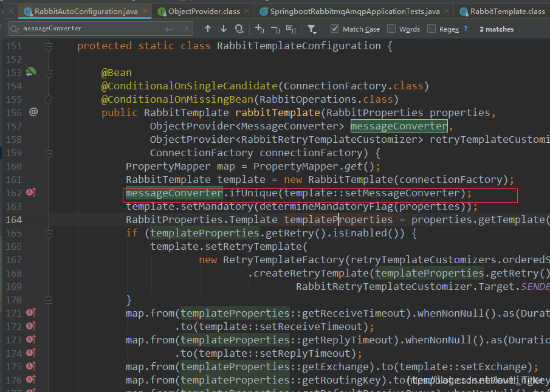The image size is (550, 392).
Task: Click setRetryTemplate on line 166
Action: (x=253, y=247)
